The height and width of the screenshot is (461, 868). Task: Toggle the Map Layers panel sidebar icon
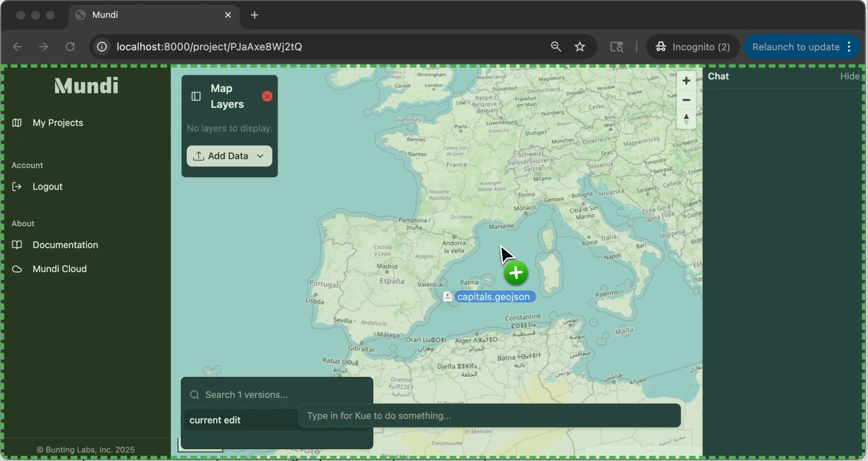[196, 96]
